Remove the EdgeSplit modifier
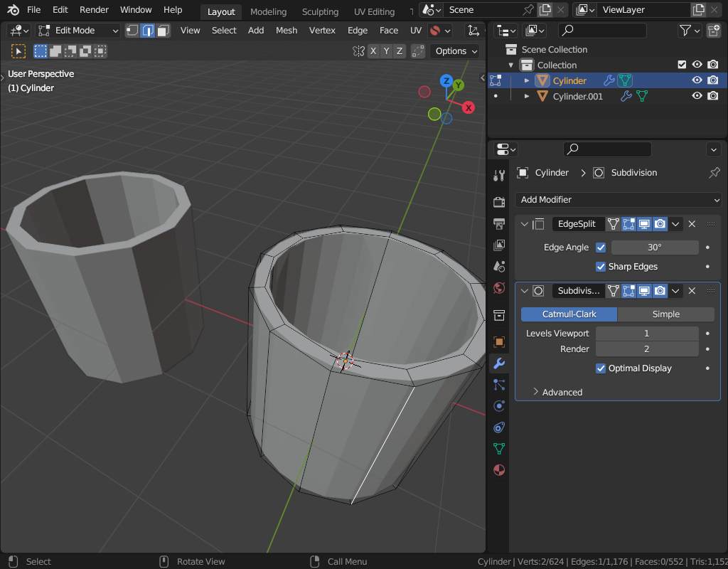 coord(692,224)
